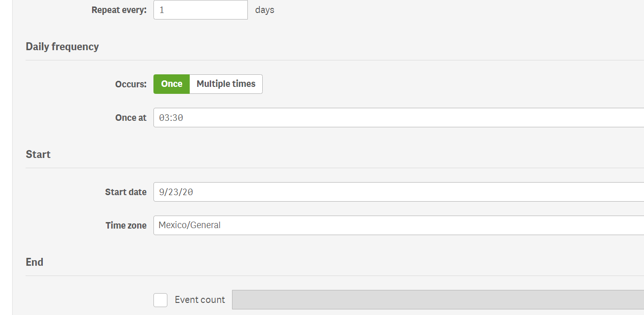Screen dimensions: 644x315
Task: Click the Start date label
Action: coord(126,192)
